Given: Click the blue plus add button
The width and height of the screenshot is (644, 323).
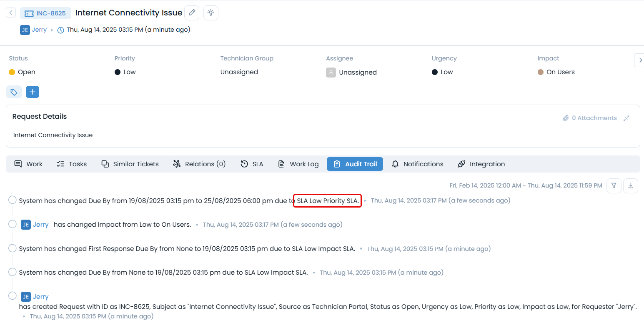Looking at the screenshot, I should coord(33,92).
